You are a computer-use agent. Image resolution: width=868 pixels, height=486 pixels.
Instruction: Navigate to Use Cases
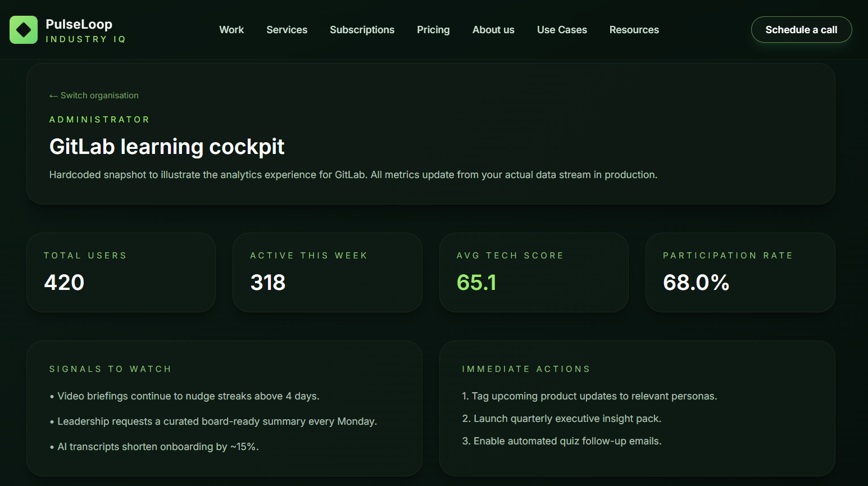tap(562, 30)
